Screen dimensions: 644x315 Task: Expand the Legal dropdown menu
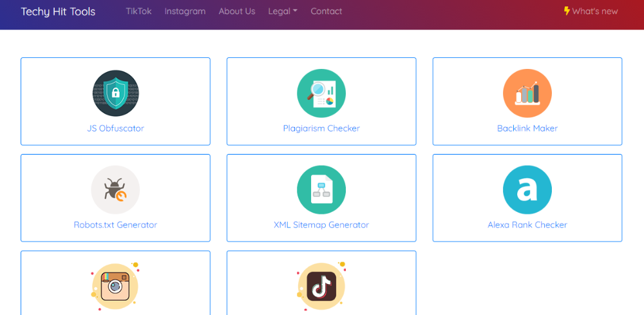(x=283, y=11)
